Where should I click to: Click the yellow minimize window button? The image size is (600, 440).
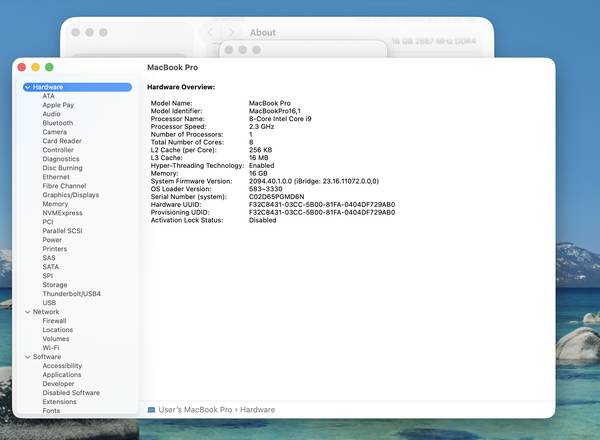[36, 67]
